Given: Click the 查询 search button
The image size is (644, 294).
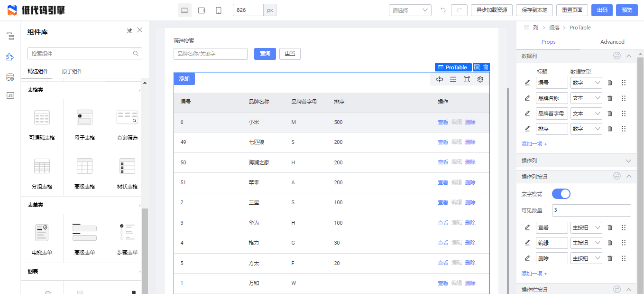Looking at the screenshot, I should click(x=265, y=54).
